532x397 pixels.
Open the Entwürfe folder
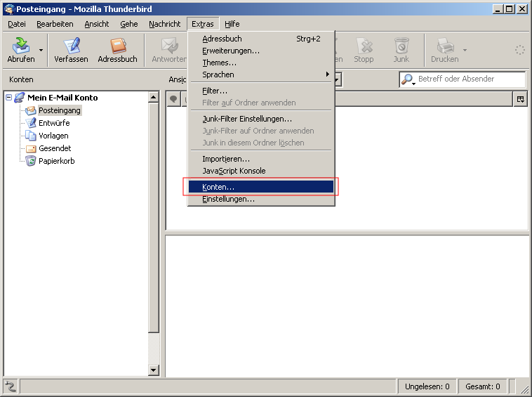[54, 123]
